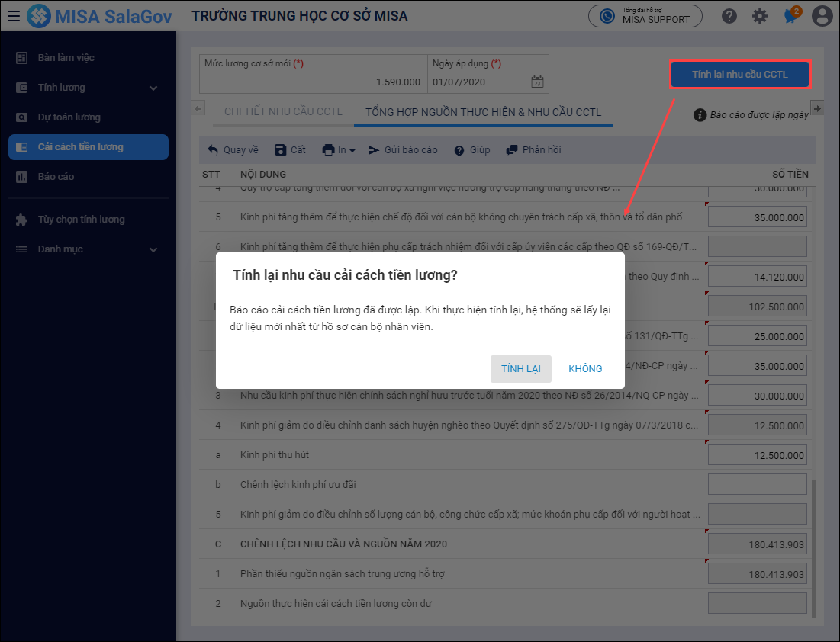This screenshot has height=642, width=840.
Task: Click amount field showing 35.000.000 for row 5 Kinh phí tăng thêm
Action: point(757,217)
